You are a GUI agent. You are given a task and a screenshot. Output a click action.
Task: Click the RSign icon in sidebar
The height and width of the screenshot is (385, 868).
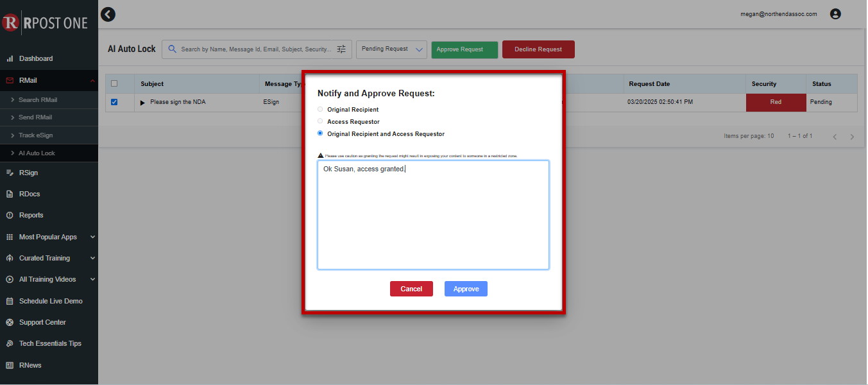click(x=10, y=173)
